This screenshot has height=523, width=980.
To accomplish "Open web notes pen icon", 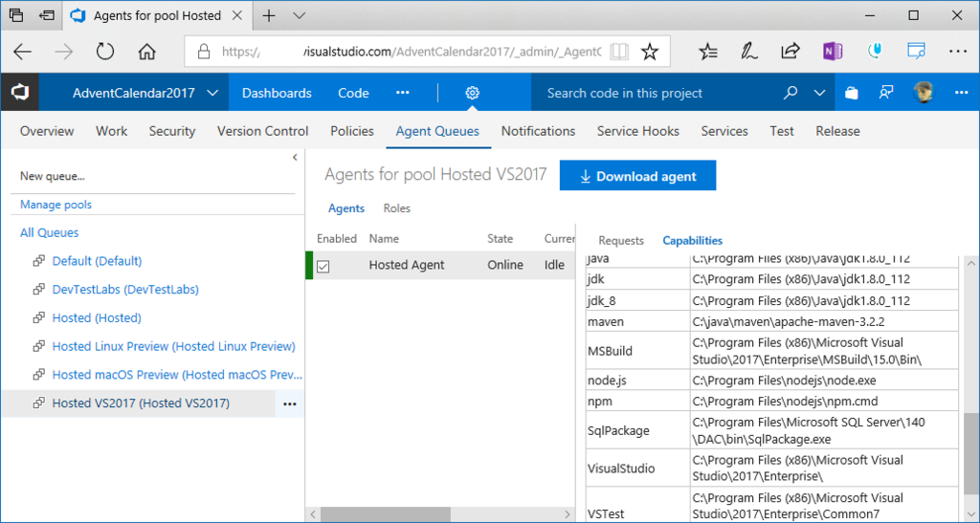I will 749,52.
